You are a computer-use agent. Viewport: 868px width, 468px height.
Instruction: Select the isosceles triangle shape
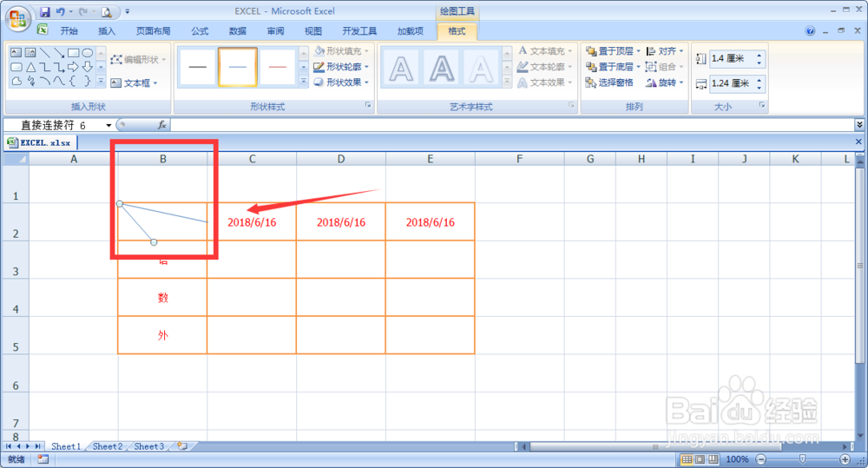30,67
